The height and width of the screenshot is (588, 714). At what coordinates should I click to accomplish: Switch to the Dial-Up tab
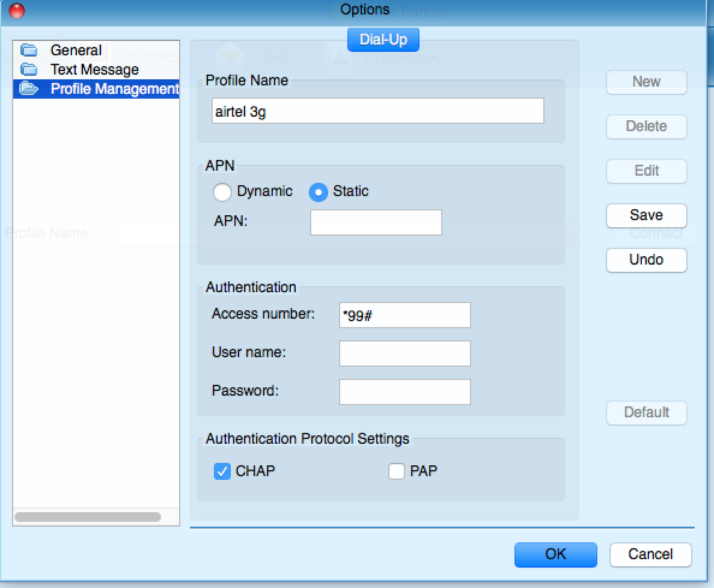tap(383, 39)
